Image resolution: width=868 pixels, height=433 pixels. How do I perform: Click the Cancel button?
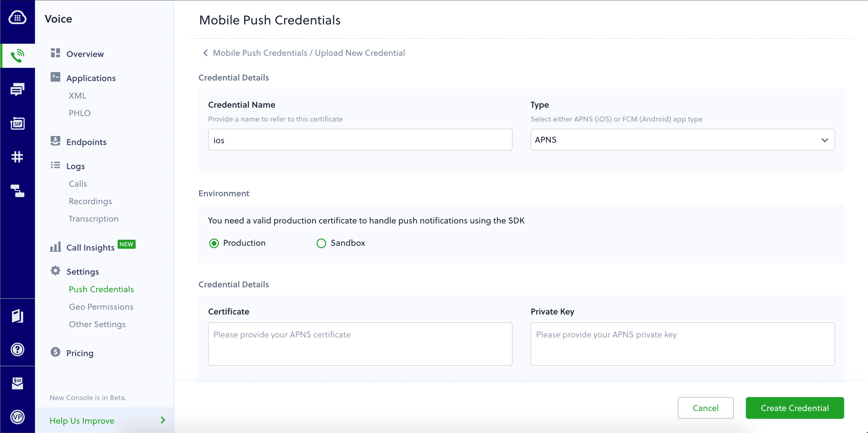(705, 408)
